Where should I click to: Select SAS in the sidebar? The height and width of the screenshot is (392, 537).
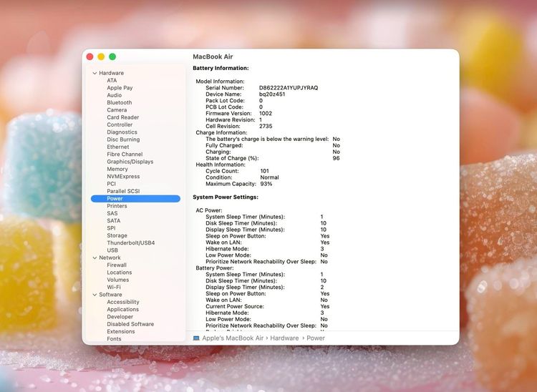(112, 213)
